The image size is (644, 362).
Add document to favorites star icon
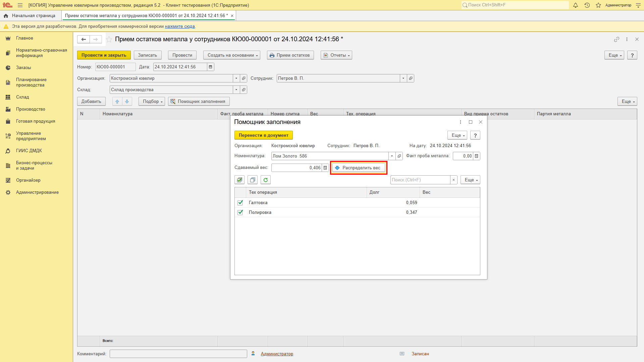pos(109,40)
